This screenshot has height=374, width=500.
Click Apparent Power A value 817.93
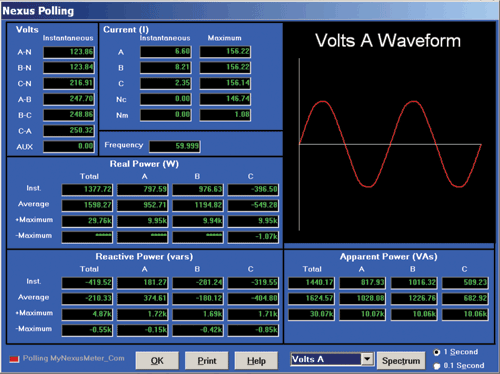pos(362,283)
